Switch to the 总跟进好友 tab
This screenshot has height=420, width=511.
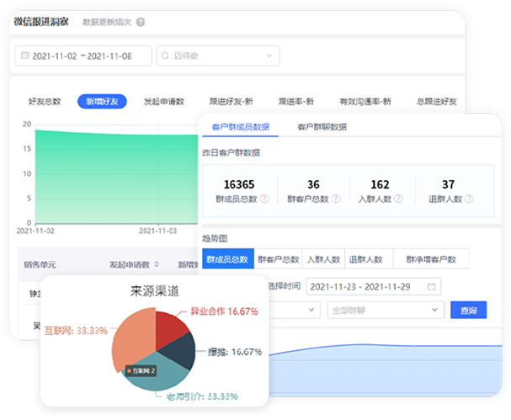[x=437, y=102]
